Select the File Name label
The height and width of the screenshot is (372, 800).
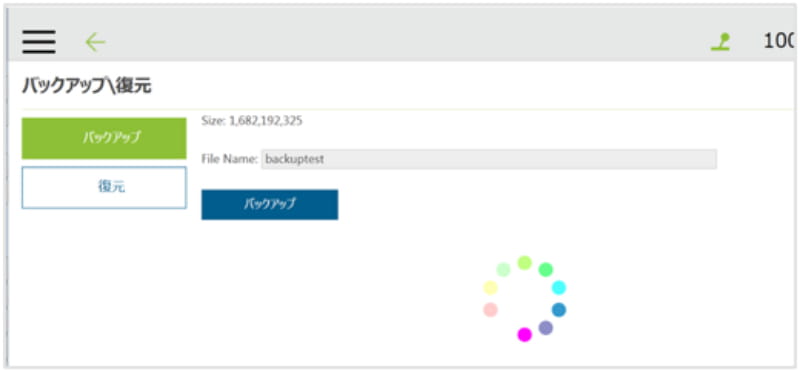230,159
